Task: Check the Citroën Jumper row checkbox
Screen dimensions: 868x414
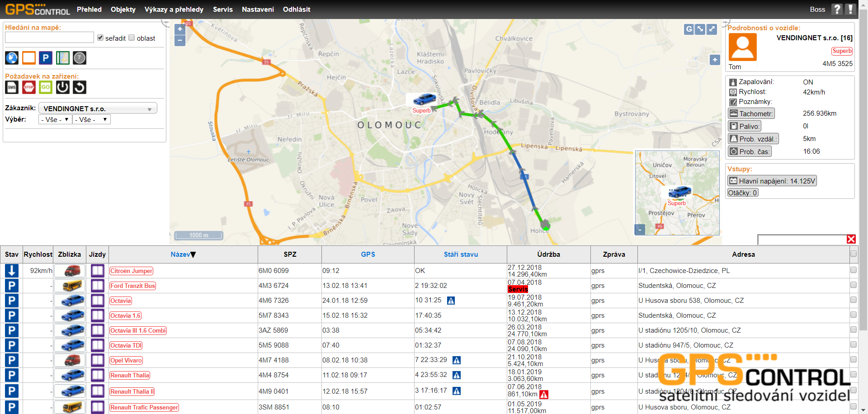Action: [x=854, y=270]
